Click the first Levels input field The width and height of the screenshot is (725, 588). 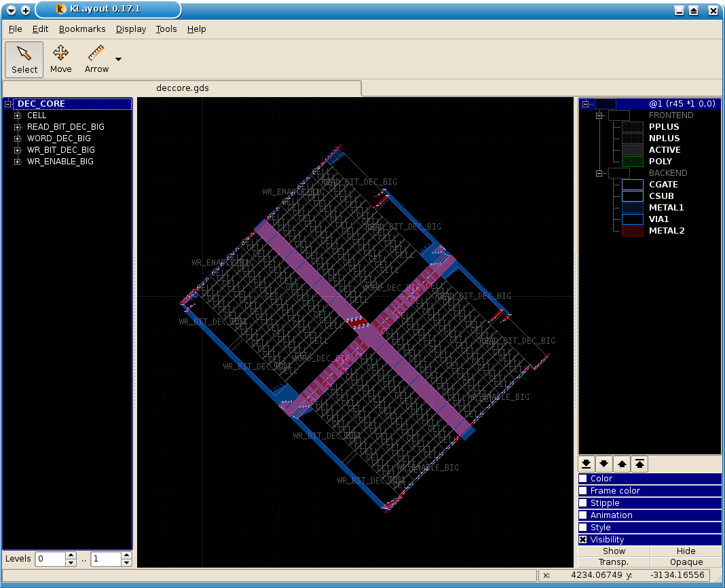point(50,559)
